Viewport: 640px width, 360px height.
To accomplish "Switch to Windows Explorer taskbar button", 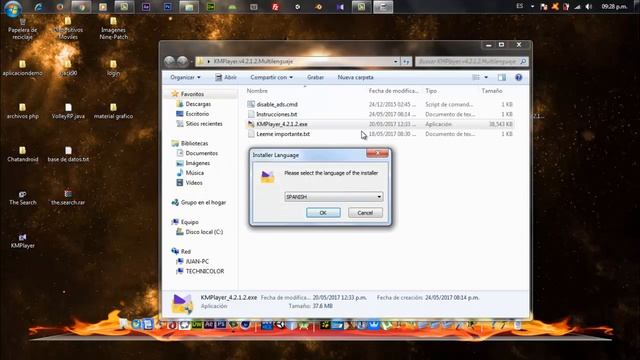I will click(189, 7).
